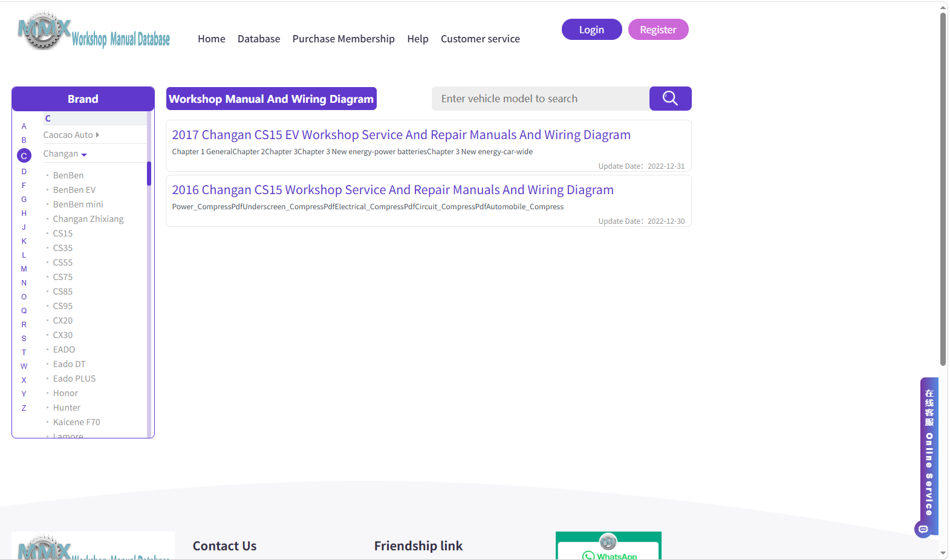Select letter F in brand index
The image size is (950, 560).
click(x=24, y=186)
